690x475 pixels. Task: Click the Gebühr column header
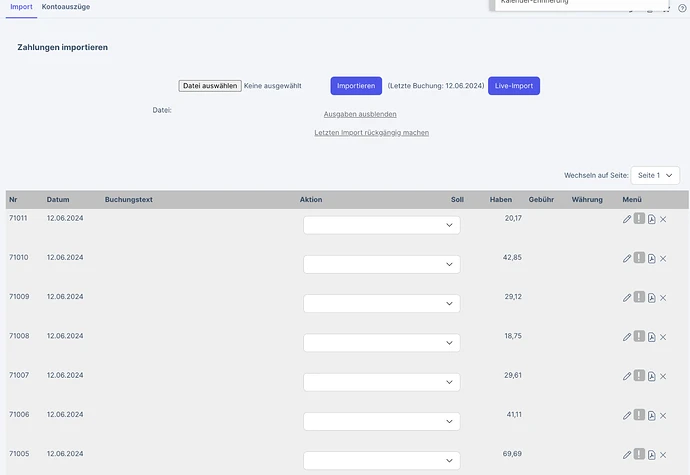click(x=541, y=199)
